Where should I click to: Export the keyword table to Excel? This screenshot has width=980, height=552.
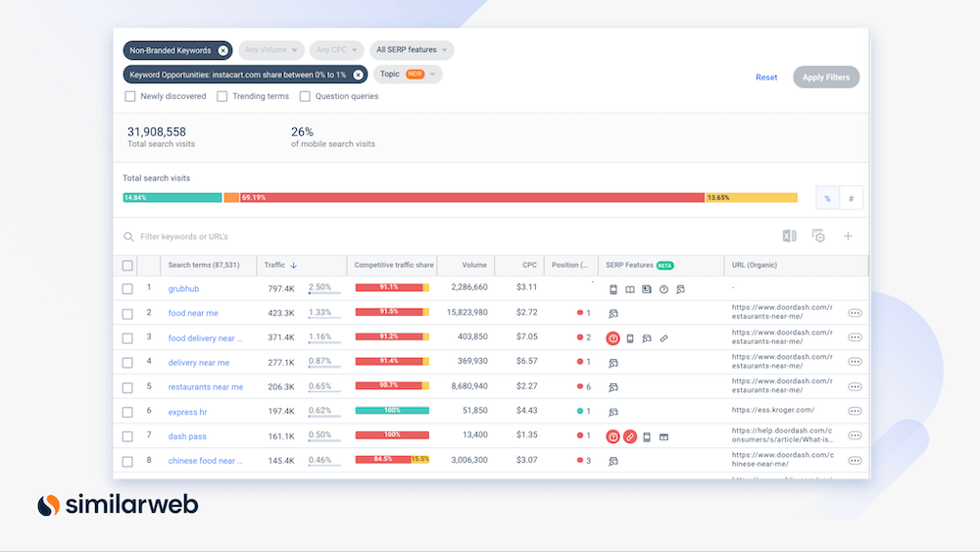pyautogui.click(x=789, y=236)
